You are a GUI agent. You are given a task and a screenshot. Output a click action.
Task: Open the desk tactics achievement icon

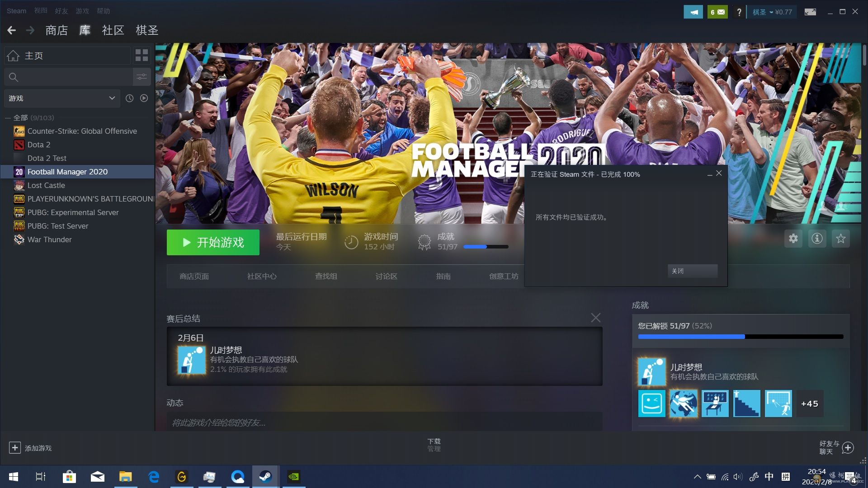tap(715, 404)
